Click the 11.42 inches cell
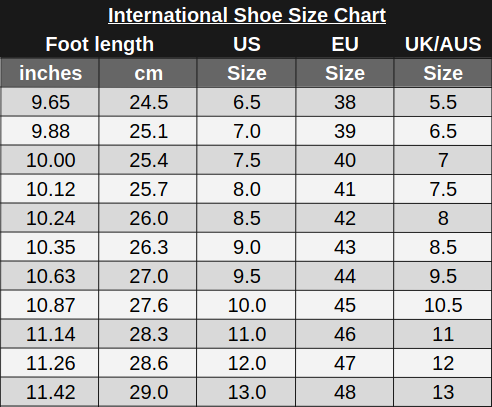 50,392
